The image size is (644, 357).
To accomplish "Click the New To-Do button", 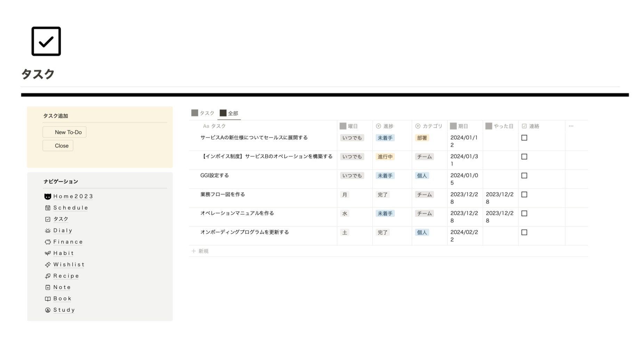I will pos(64,132).
